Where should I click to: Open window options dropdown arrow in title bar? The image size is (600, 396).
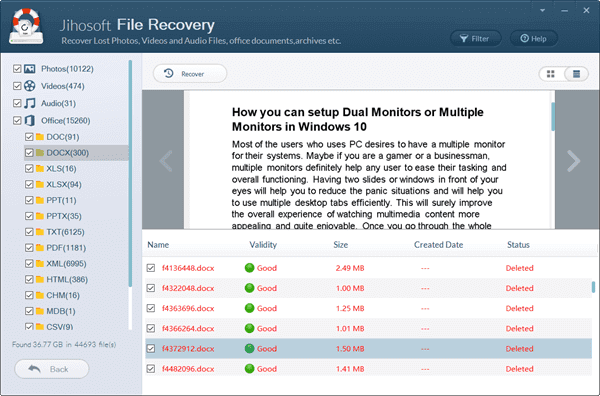click(x=543, y=10)
